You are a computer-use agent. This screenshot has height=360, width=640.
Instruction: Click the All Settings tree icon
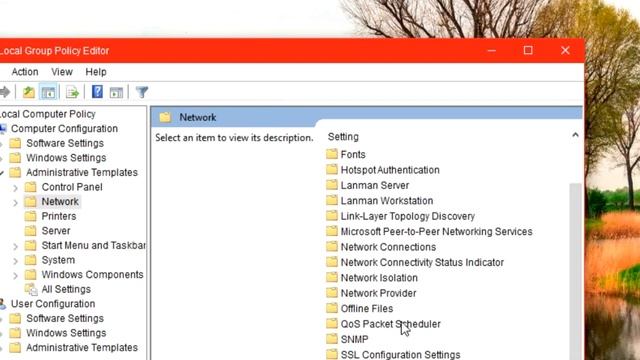pyautogui.click(x=31, y=289)
